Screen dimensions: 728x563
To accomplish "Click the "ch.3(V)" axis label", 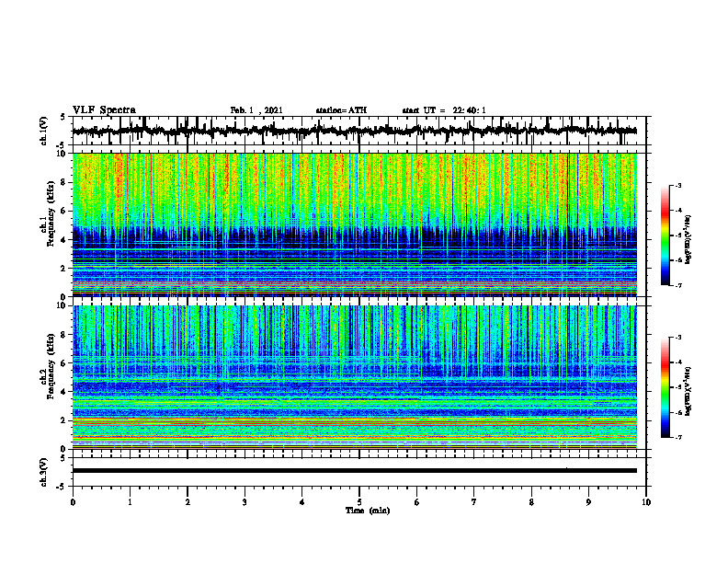I will 44,472.
